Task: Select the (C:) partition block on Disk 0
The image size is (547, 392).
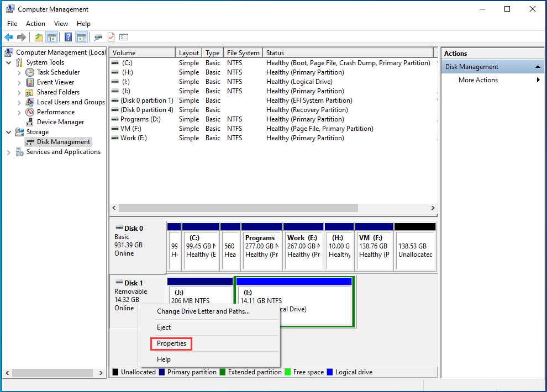Action: pyautogui.click(x=201, y=247)
